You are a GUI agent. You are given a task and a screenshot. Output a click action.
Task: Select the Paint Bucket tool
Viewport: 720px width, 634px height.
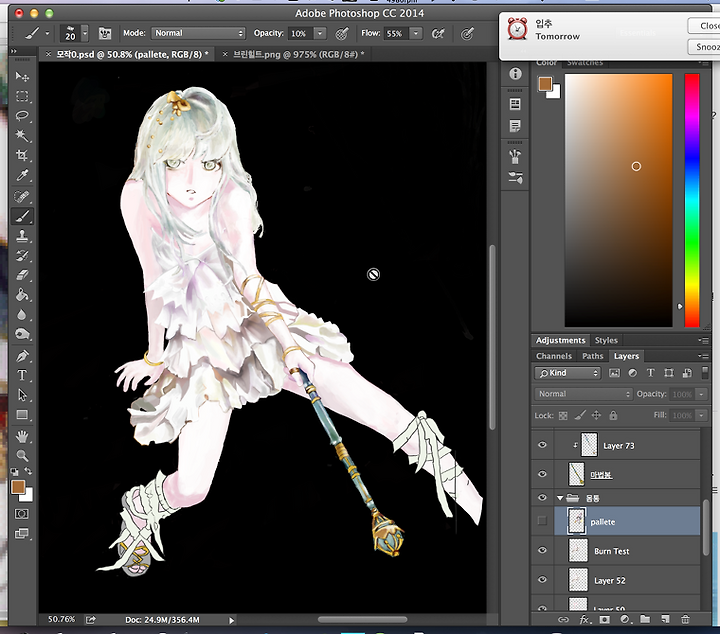tap(22, 294)
